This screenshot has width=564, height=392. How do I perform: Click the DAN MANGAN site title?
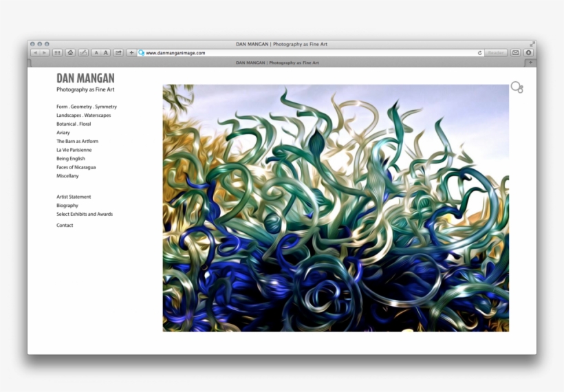click(x=85, y=78)
